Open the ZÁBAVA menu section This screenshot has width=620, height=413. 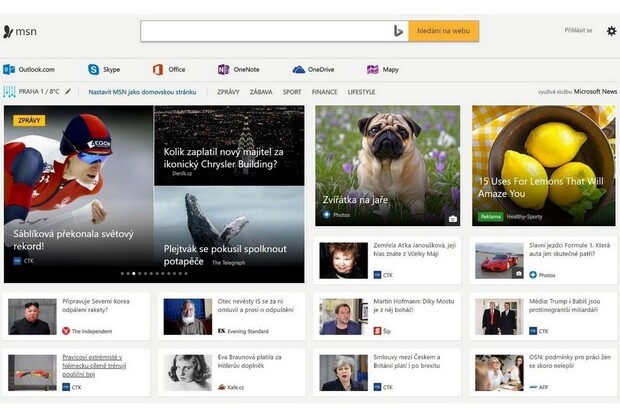(x=261, y=92)
